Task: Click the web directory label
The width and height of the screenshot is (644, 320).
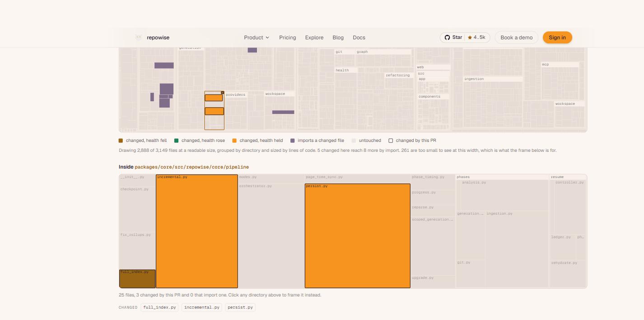Action: tap(420, 67)
